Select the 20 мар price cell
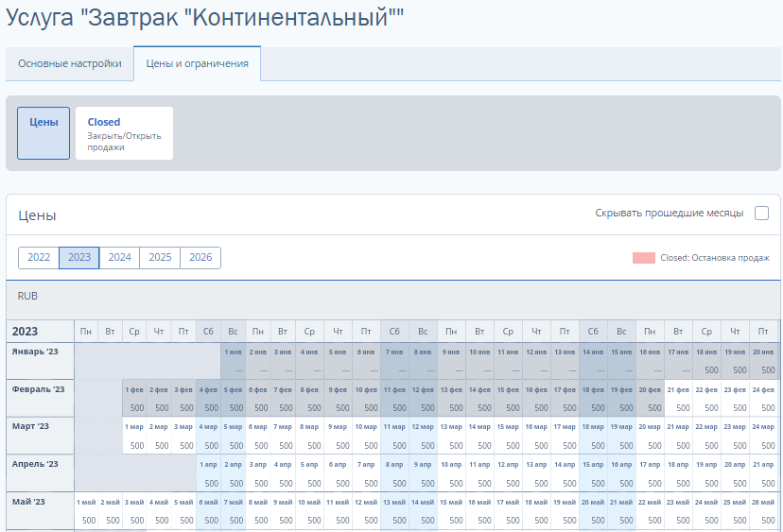Viewport: 783px width, 532px height. coord(650,436)
